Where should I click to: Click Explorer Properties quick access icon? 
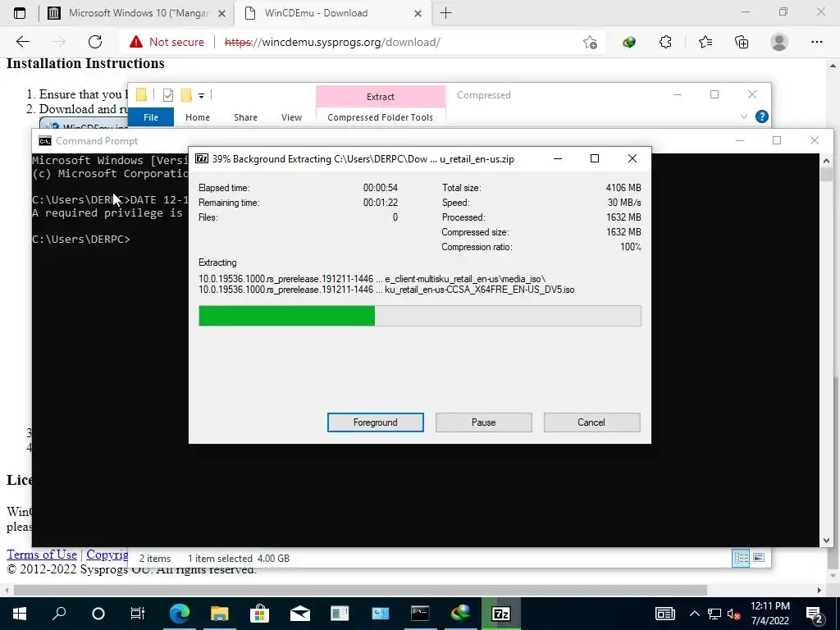point(167,95)
